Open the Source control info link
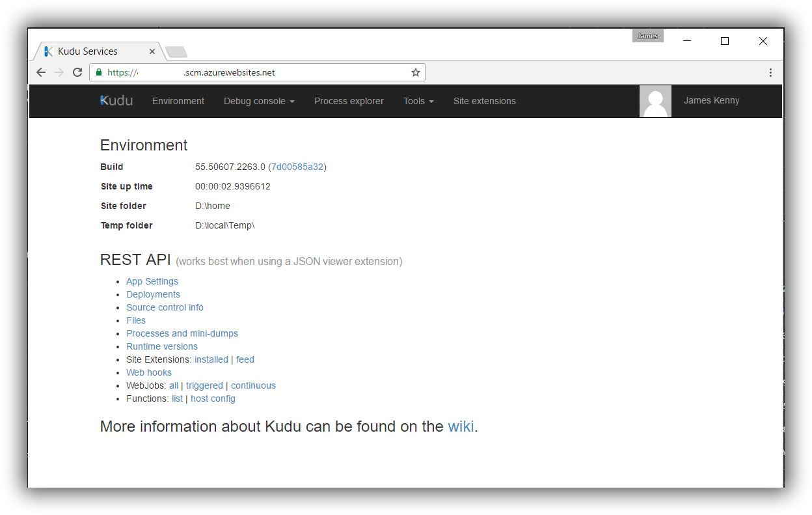 (x=165, y=307)
